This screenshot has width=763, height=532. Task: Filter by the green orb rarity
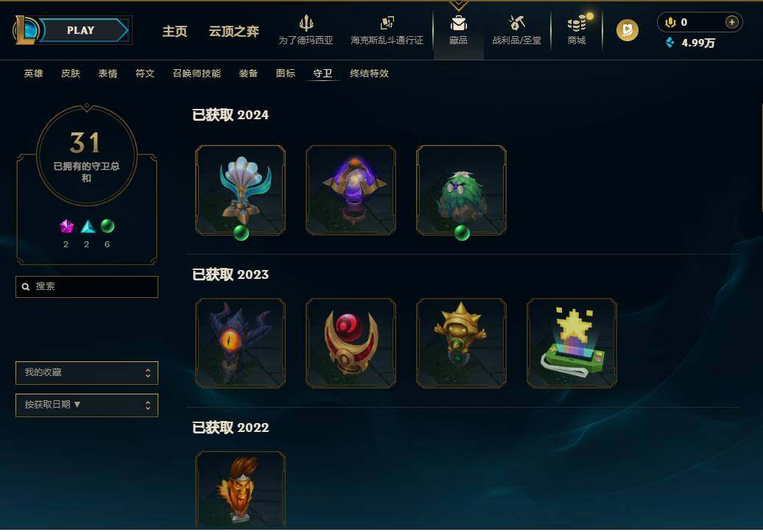coord(107,226)
